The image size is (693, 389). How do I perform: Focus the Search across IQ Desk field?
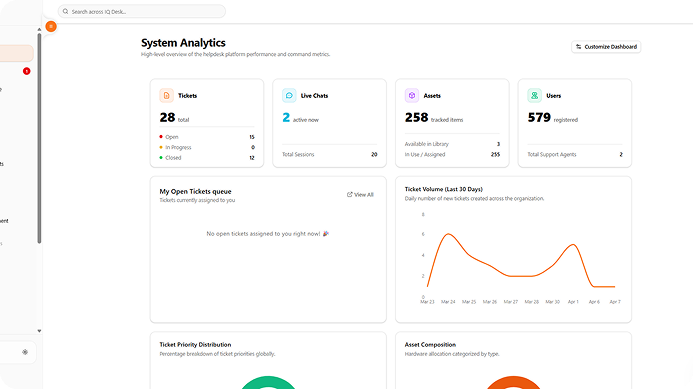141,11
